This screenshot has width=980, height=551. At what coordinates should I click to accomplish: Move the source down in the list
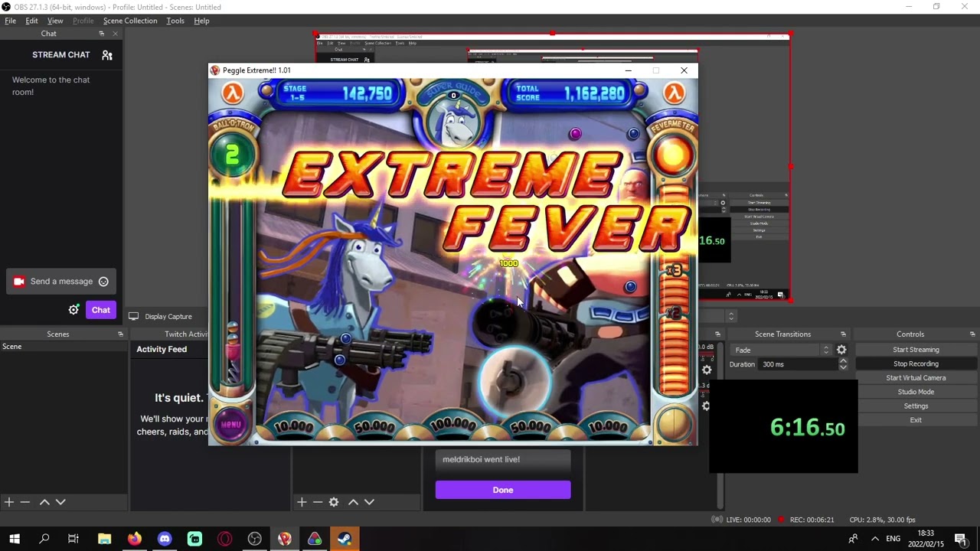369,502
